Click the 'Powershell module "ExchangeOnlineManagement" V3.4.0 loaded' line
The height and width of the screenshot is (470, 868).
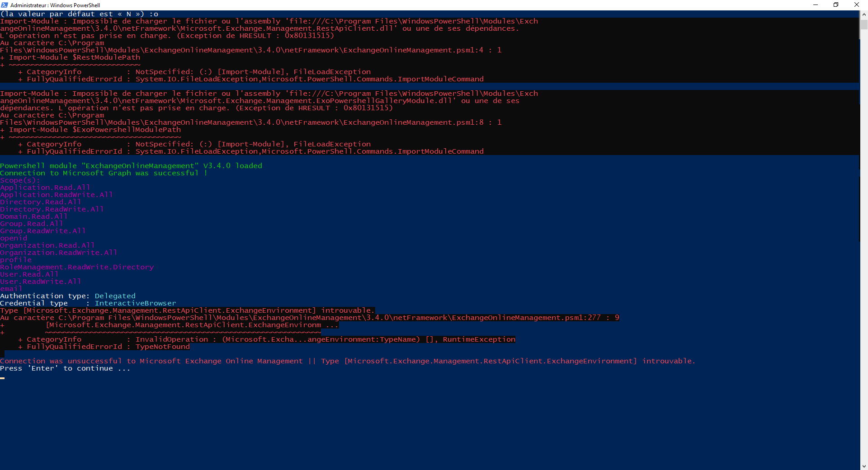tap(131, 166)
